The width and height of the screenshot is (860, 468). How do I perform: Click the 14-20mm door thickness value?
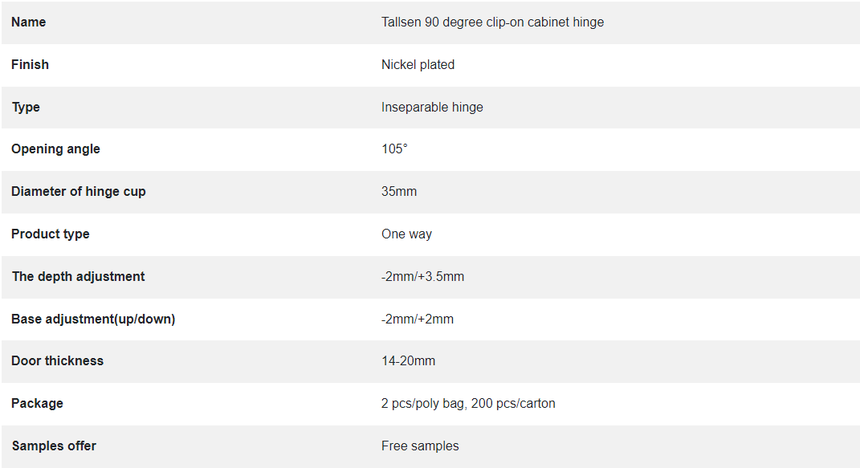[408, 361]
